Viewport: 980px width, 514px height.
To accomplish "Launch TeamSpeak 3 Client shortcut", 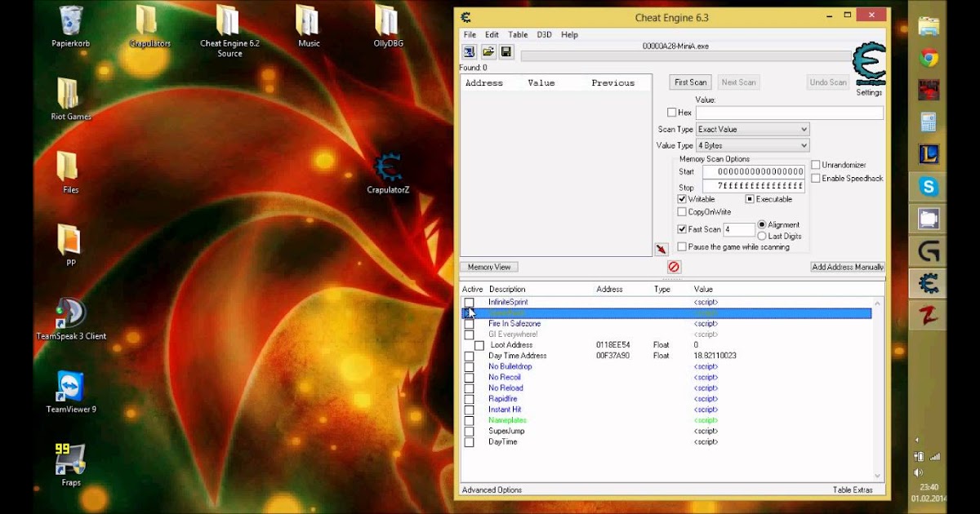I will pos(70,319).
